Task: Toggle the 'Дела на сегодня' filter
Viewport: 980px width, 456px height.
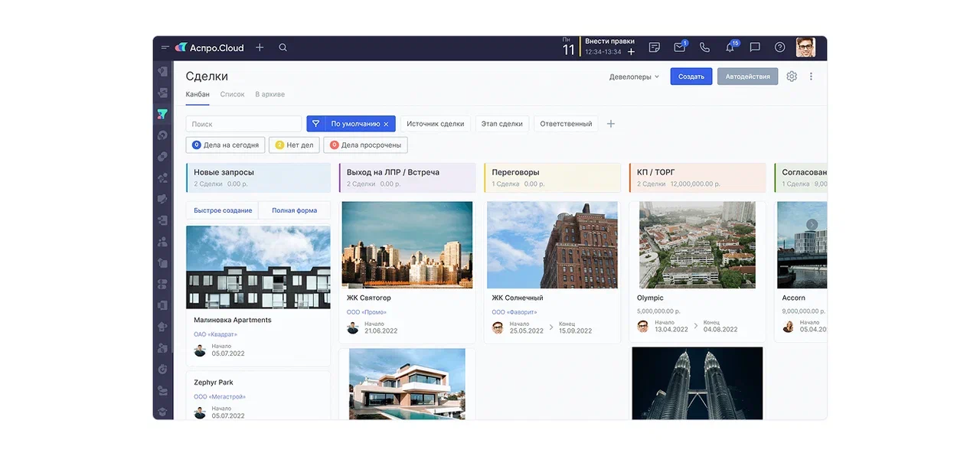Action: point(225,145)
